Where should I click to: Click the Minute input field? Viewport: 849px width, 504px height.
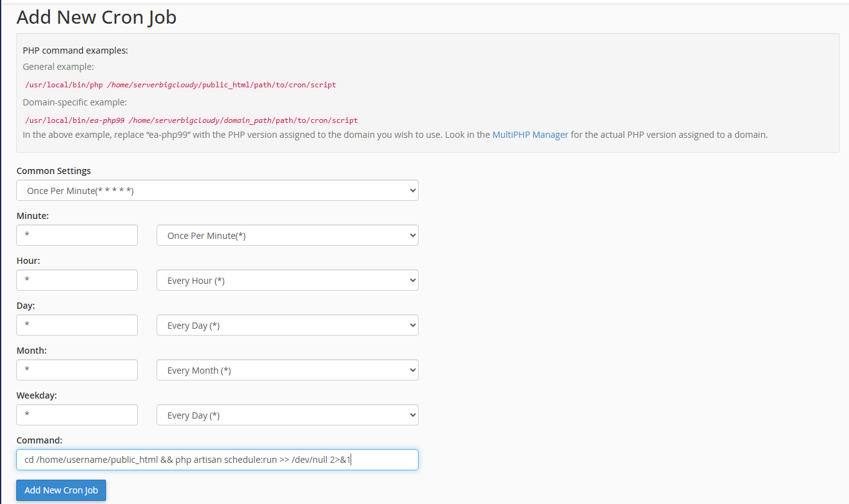point(77,235)
